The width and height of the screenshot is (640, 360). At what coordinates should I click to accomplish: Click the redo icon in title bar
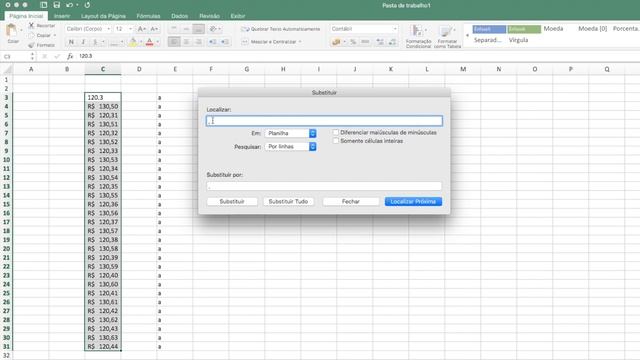tap(87, 5)
